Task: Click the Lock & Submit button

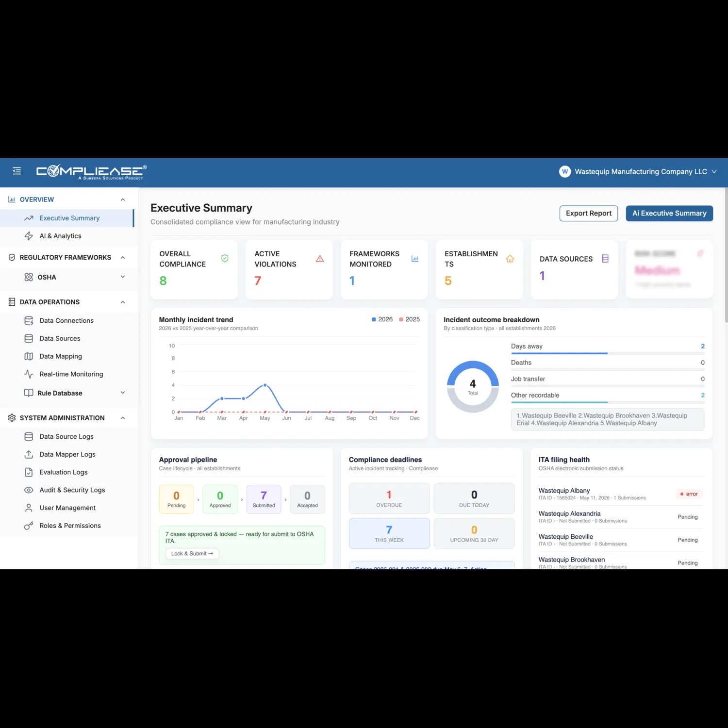Action: 192,554
